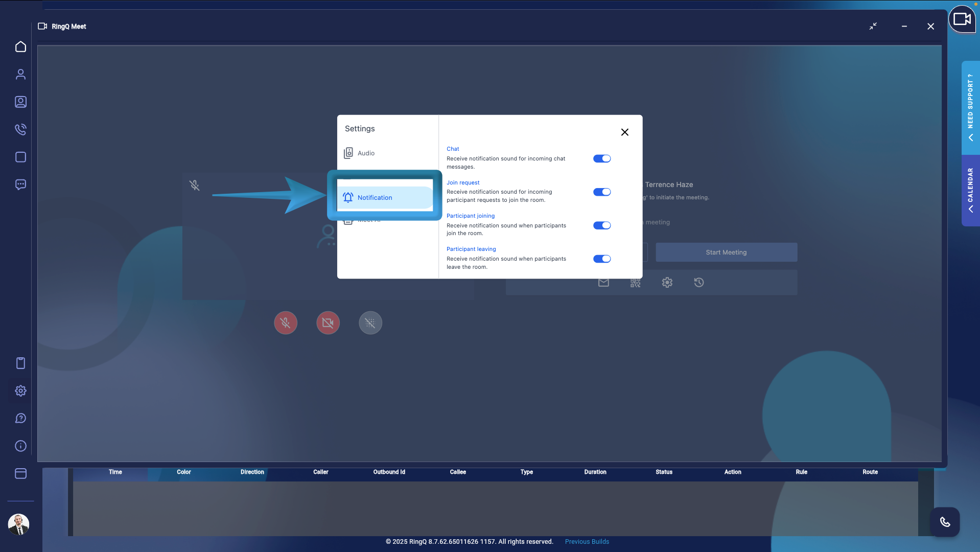
Task: Switch off Participant leaving notification toggle
Action: pyautogui.click(x=601, y=259)
